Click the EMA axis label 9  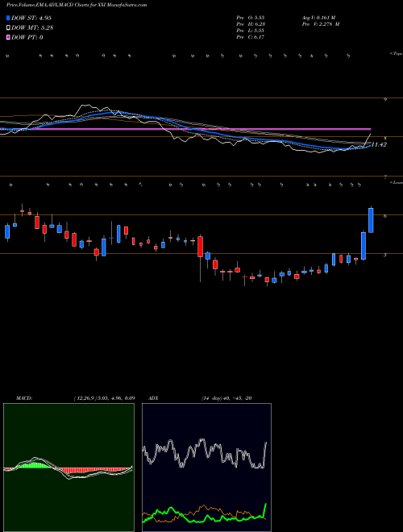pos(385,100)
